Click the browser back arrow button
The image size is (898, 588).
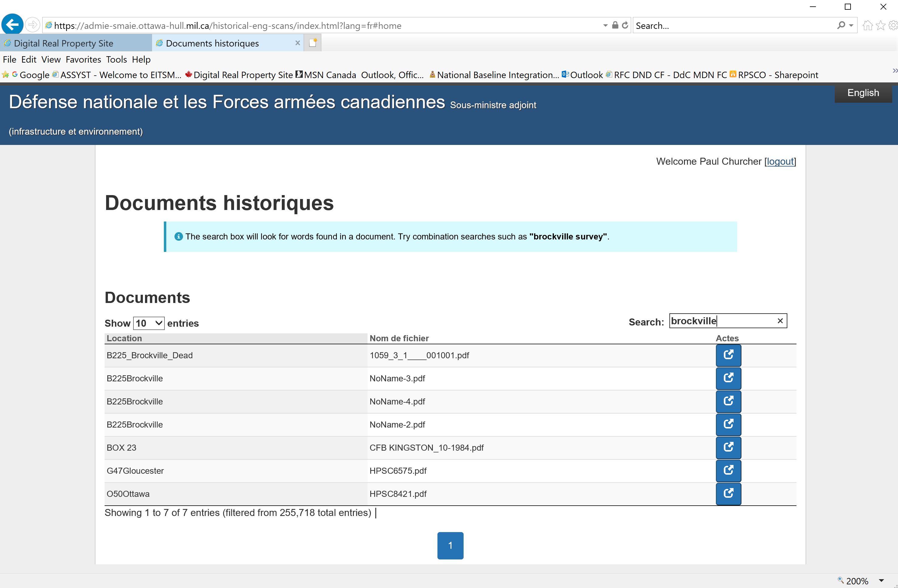[x=12, y=25]
